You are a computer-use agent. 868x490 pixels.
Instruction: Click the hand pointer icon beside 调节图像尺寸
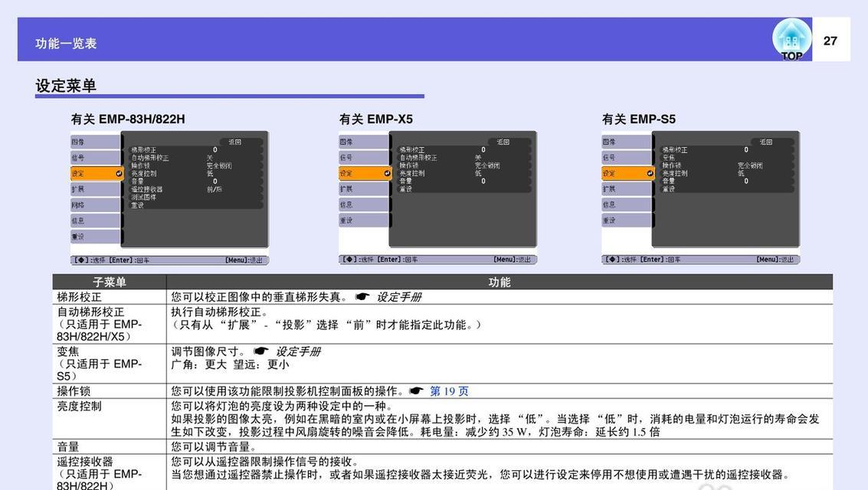pos(260,351)
